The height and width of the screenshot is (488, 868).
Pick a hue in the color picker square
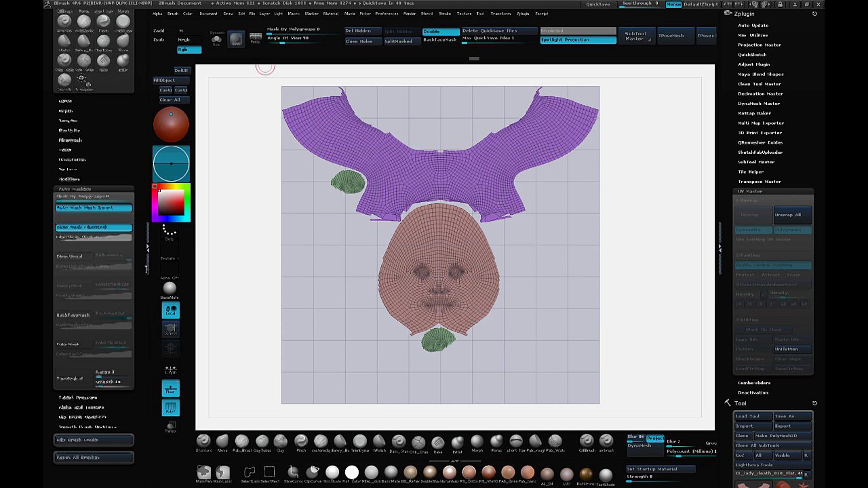click(171, 202)
